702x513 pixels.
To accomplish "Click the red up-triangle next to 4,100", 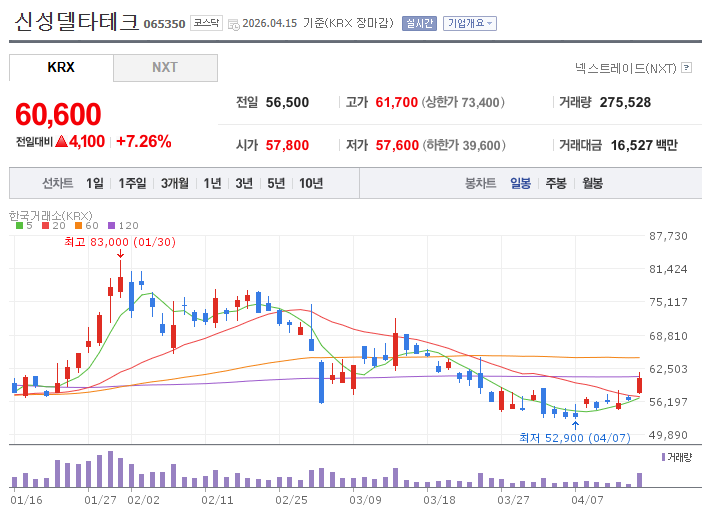I will (61, 141).
